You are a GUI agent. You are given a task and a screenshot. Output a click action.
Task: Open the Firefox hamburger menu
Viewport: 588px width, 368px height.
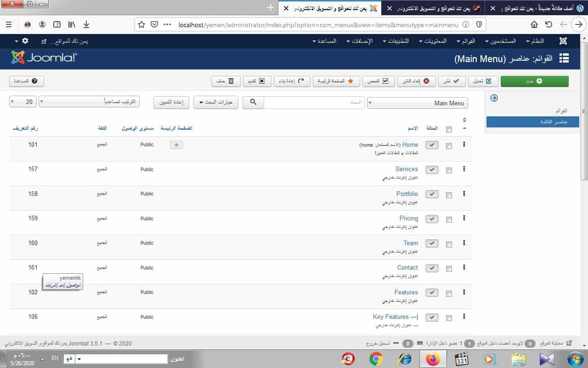[x=9, y=24]
